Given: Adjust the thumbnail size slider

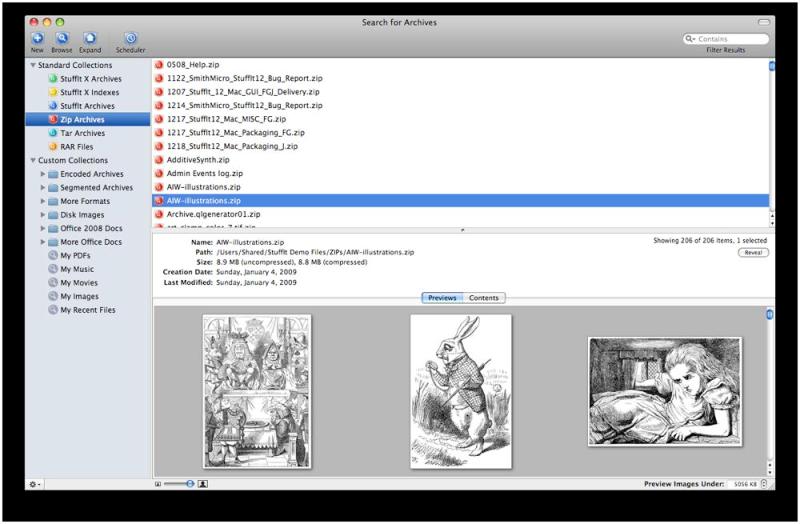Looking at the screenshot, I should coord(181,484).
